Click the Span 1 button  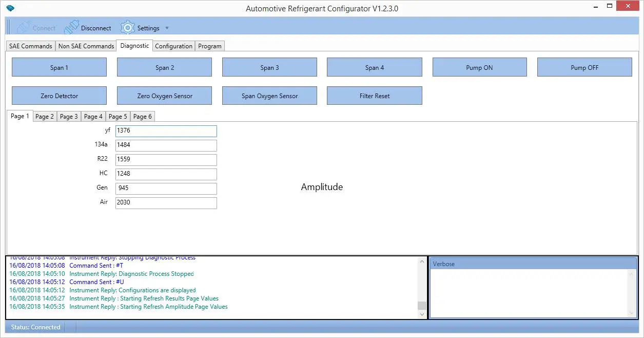coord(59,67)
